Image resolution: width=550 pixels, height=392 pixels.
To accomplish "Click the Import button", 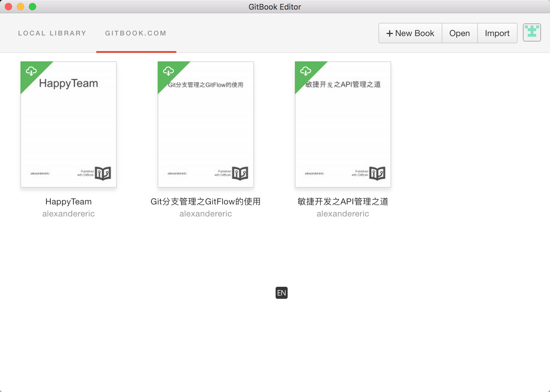I will (497, 33).
